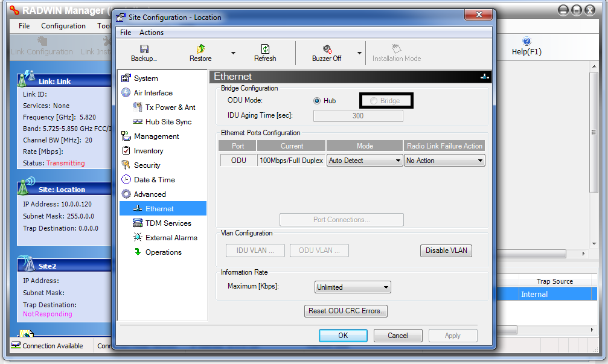
Task: Click the ODU VLAN button
Action: pos(319,251)
